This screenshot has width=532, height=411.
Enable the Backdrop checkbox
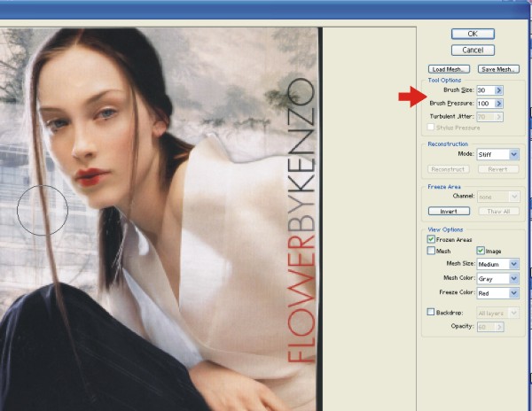pos(431,312)
